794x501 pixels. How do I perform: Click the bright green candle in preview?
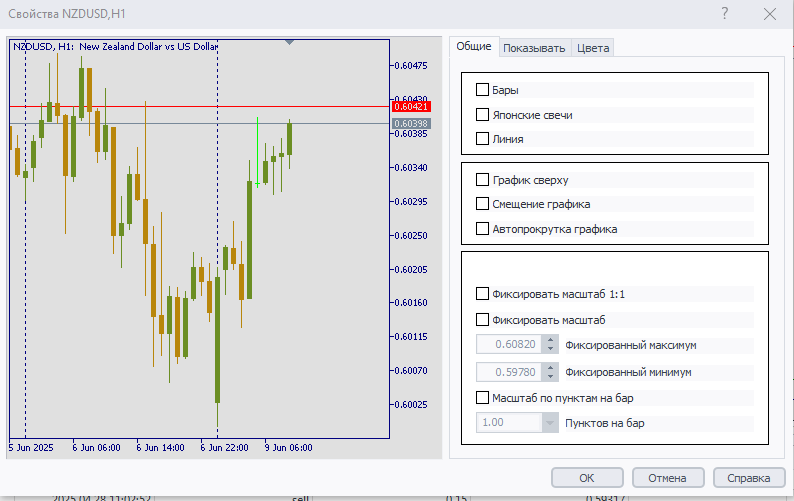click(x=258, y=152)
